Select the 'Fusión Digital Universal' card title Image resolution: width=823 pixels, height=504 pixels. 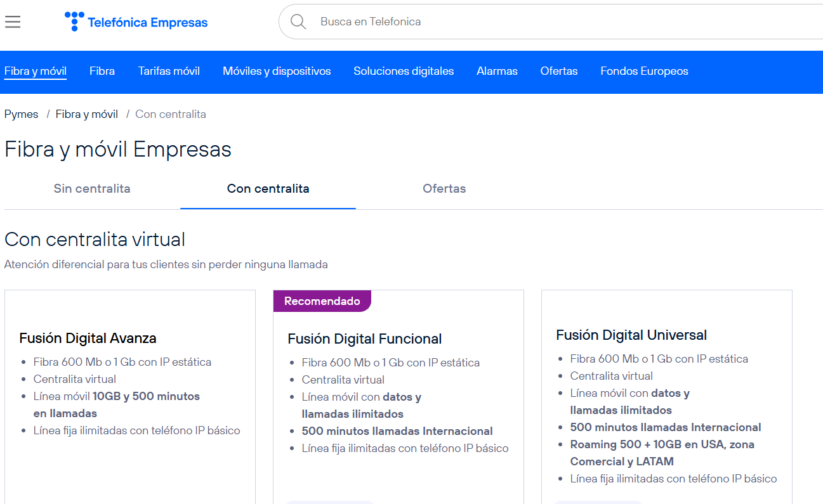point(631,335)
